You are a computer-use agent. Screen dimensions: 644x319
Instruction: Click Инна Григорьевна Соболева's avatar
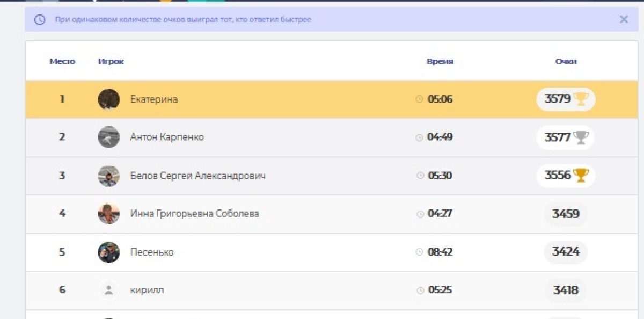coord(109,214)
